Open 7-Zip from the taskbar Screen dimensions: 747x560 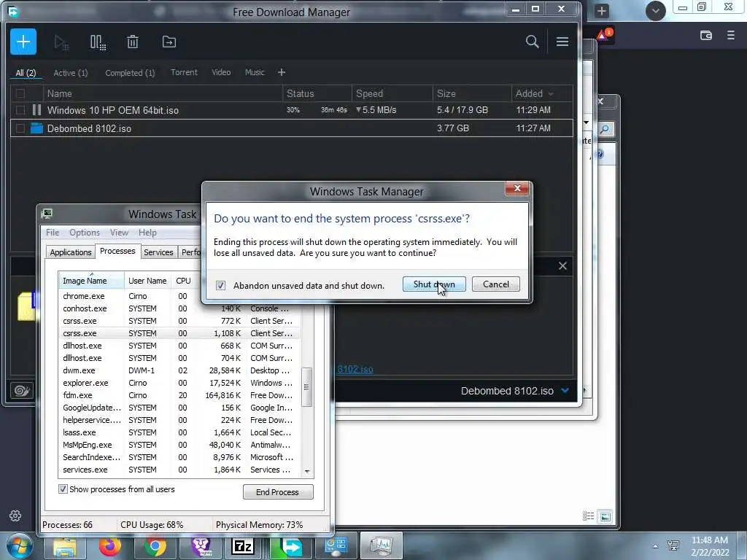(x=242, y=547)
